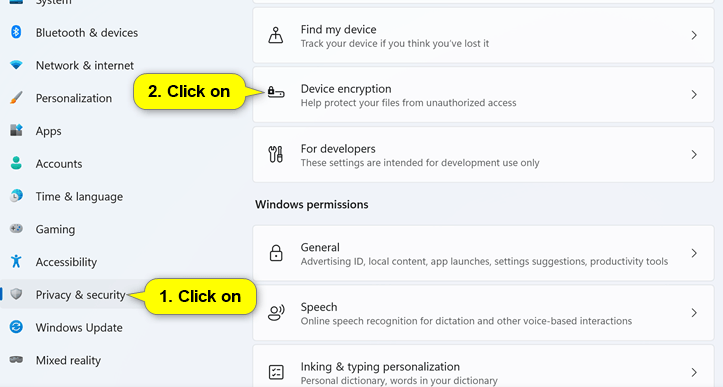Click the Windows Update refresh icon

pyautogui.click(x=16, y=327)
